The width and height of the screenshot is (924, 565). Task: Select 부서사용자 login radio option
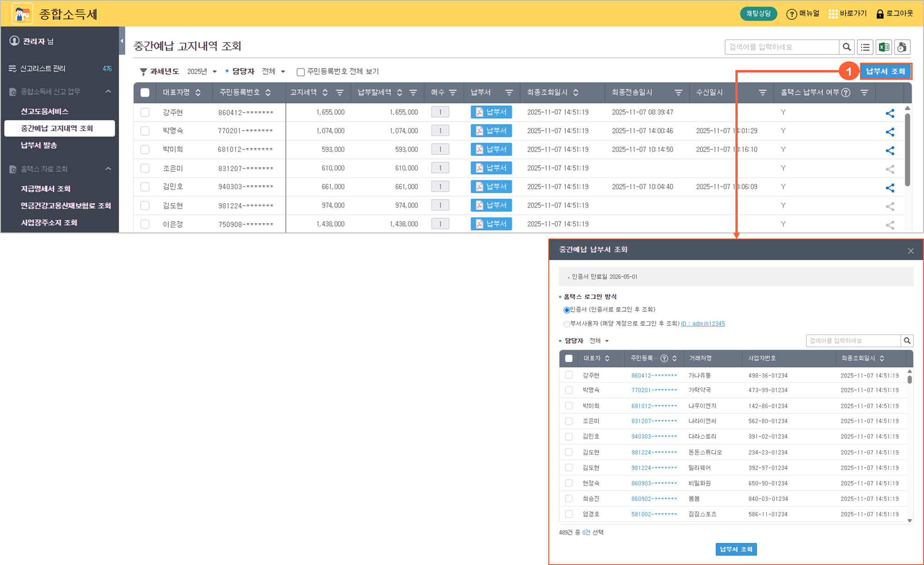click(567, 324)
